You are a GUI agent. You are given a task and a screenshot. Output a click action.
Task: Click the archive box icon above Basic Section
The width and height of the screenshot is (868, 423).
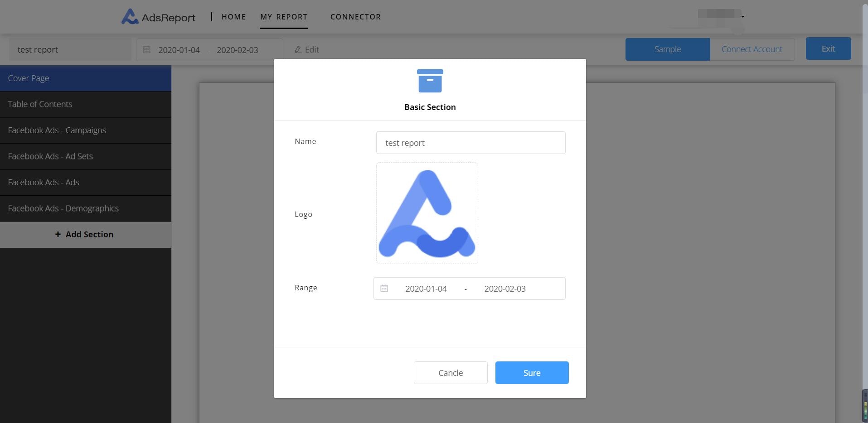429,80
